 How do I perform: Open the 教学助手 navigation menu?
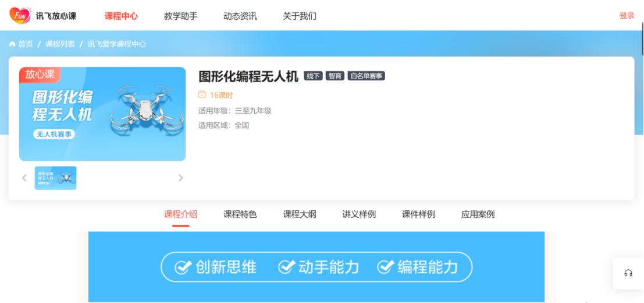pos(180,16)
